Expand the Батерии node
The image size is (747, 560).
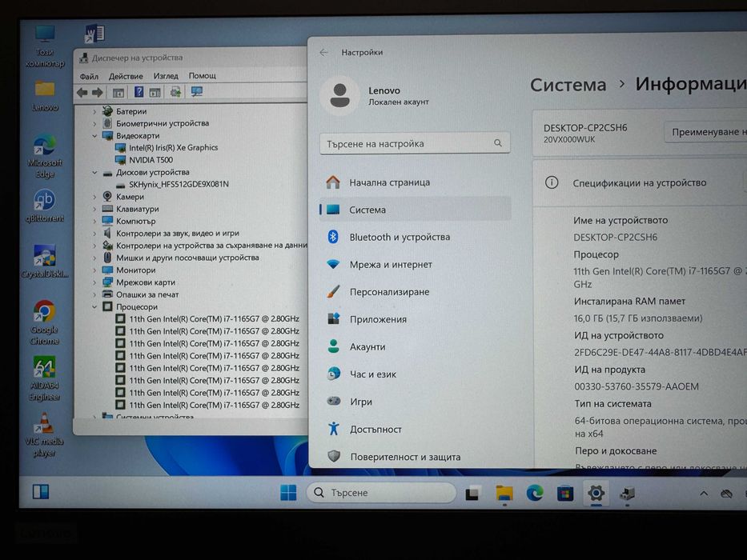tap(94, 111)
